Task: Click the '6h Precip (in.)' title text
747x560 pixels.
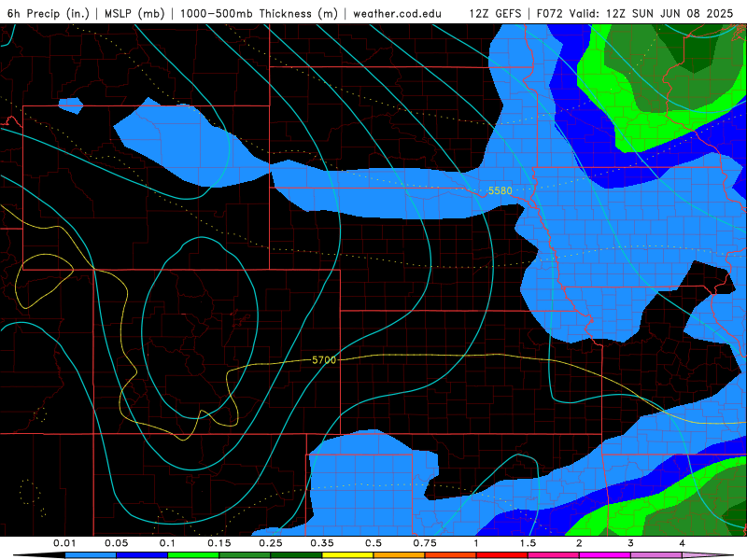Action: pos(49,13)
